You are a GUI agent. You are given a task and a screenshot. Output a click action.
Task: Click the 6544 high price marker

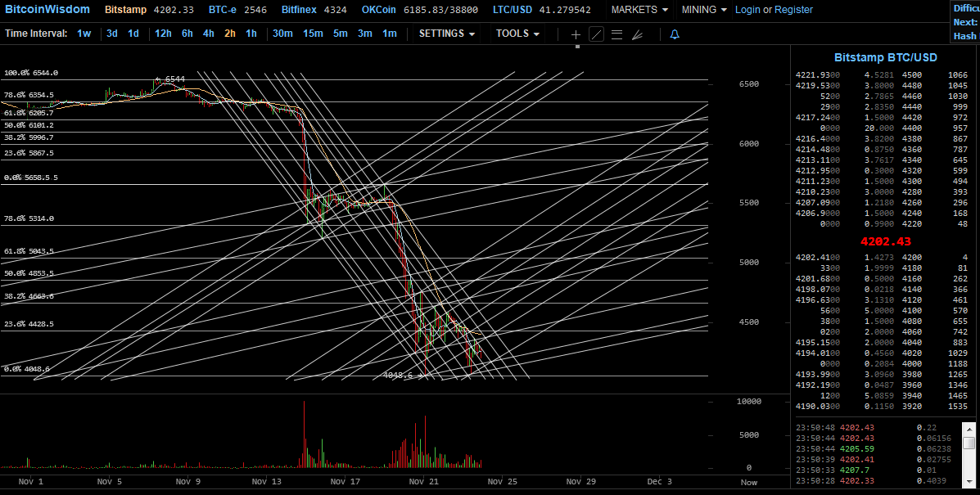170,79
